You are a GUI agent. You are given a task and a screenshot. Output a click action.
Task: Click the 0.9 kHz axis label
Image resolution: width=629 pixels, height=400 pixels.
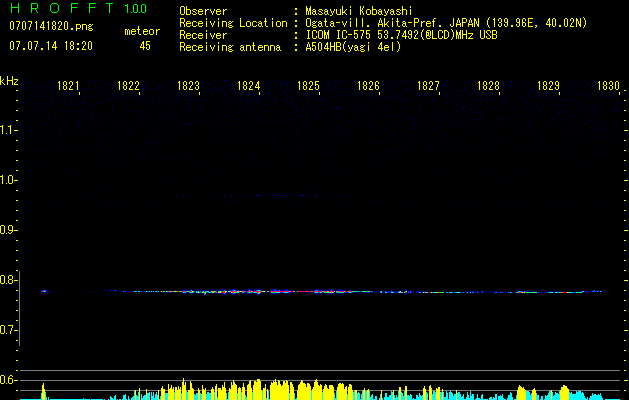(8, 230)
